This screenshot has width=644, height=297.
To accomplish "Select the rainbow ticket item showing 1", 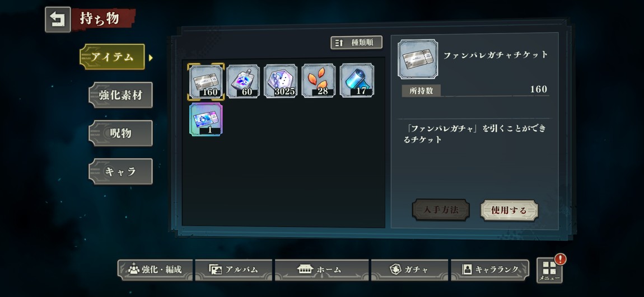I will click(x=206, y=119).
